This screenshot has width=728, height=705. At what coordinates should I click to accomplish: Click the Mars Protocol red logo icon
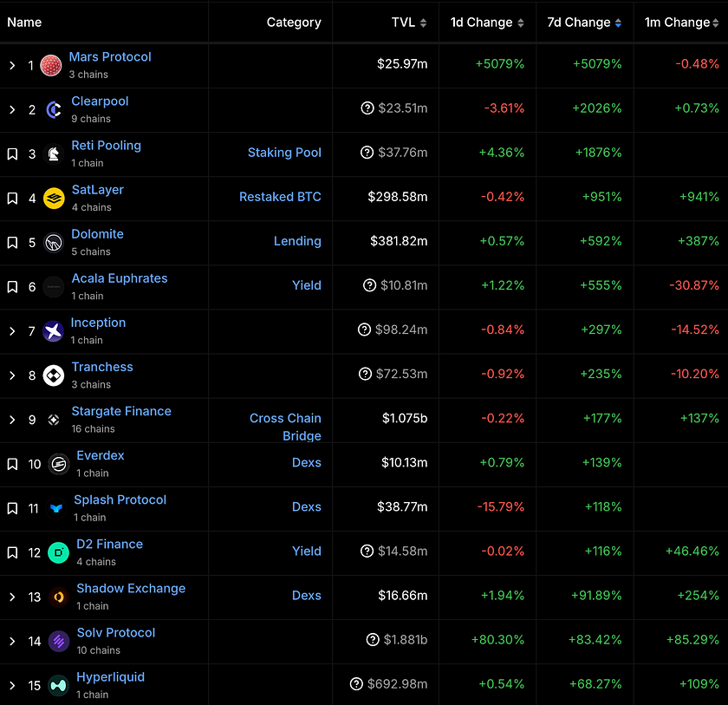tap(51, 65)
